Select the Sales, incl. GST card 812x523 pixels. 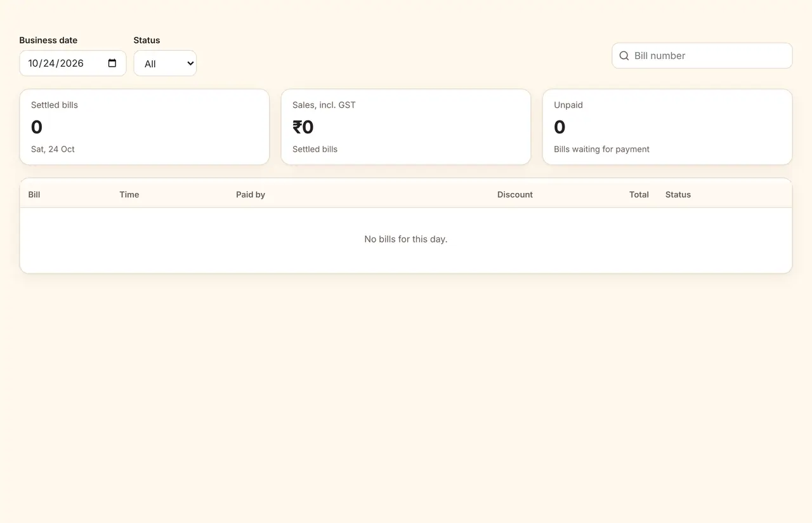pos(406,127)
